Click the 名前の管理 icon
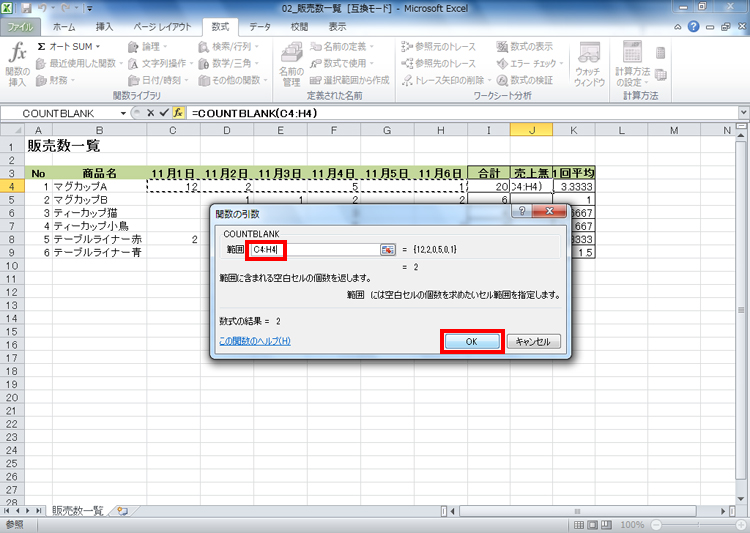Image resolution: width=750 pixels, height=533 pixels. click(x=291, y=64)
